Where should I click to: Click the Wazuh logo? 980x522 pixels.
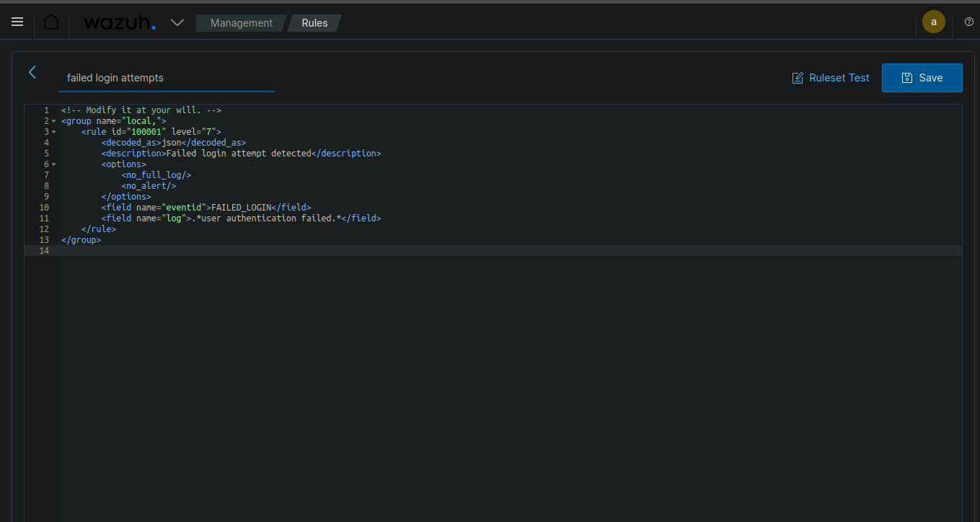tap(120, 23)
